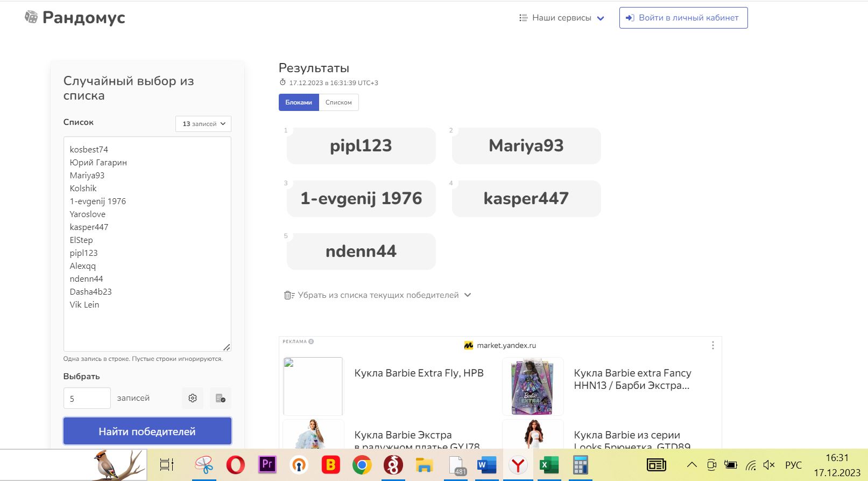Click the 1-evgenij 1976 winner block

(361, 199)
